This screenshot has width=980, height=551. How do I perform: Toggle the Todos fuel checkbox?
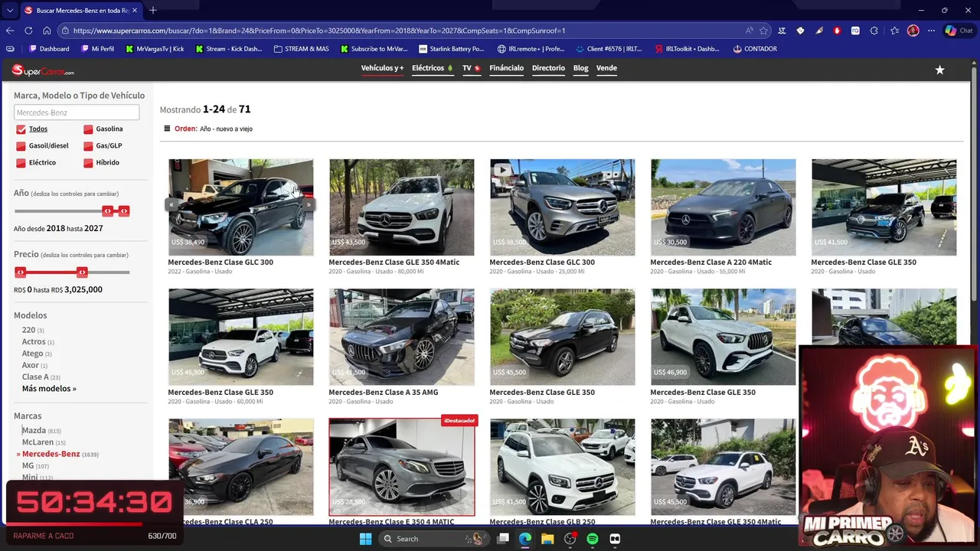coord(21,129)
